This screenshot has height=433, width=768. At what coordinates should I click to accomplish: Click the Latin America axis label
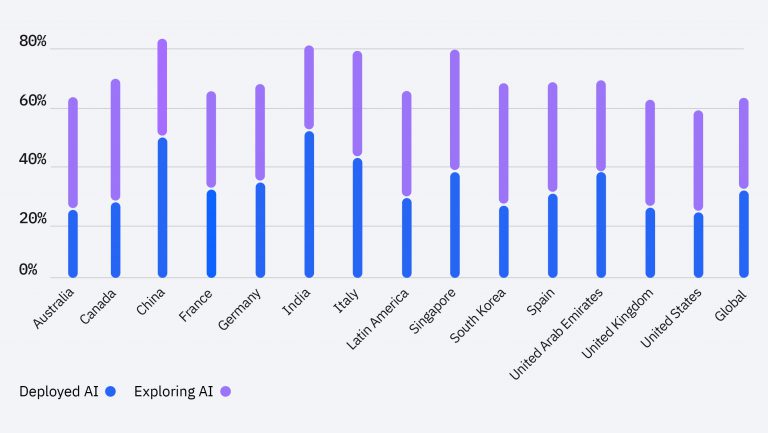[x=378, y=319]
